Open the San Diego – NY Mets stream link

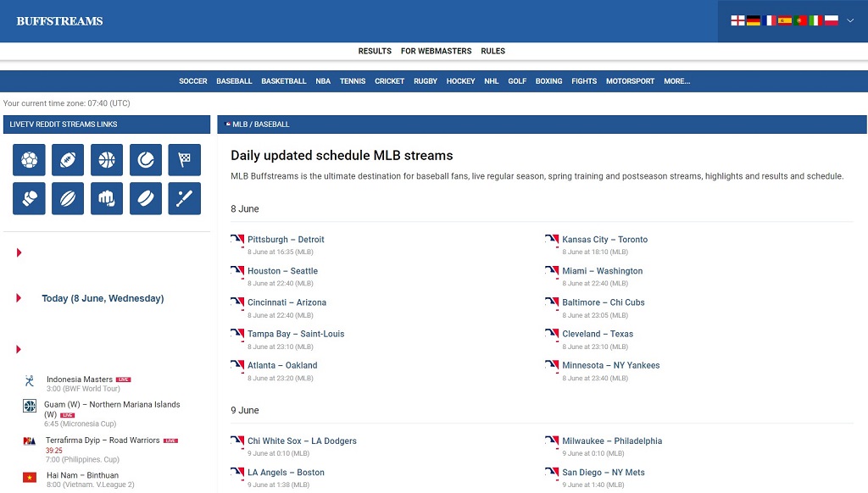pos(604,473)
